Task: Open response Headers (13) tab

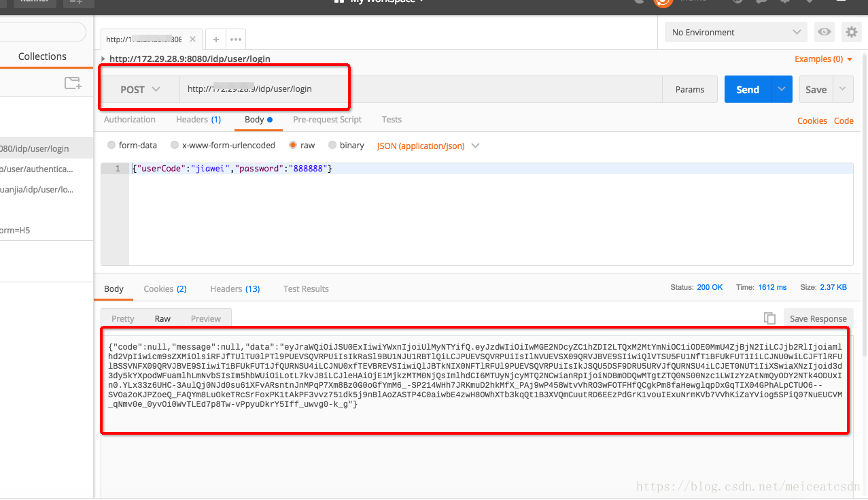Action: pyautogui.click(x=235, y=288)
